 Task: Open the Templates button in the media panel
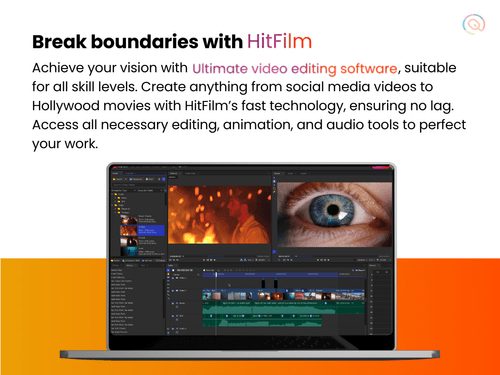136,179
